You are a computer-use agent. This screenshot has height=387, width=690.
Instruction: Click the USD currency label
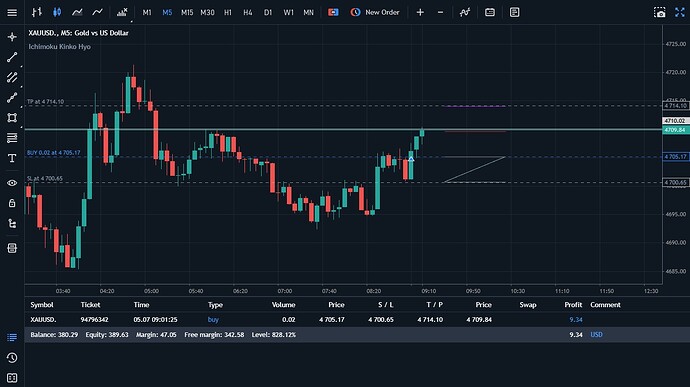pyautogui.click(x=596, y=335)
